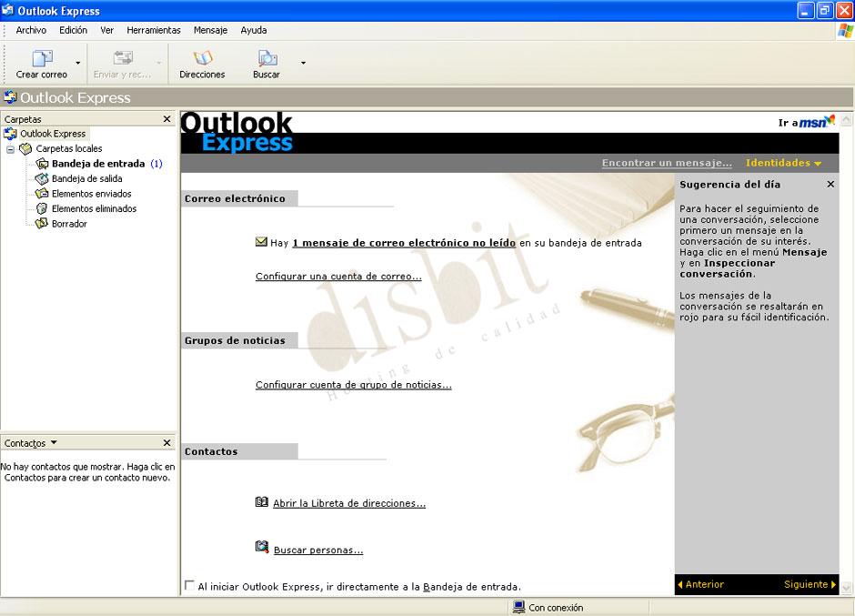Screen dimensions: 855x616
Task: Select the Buscar personas icon
Action: 261,548
